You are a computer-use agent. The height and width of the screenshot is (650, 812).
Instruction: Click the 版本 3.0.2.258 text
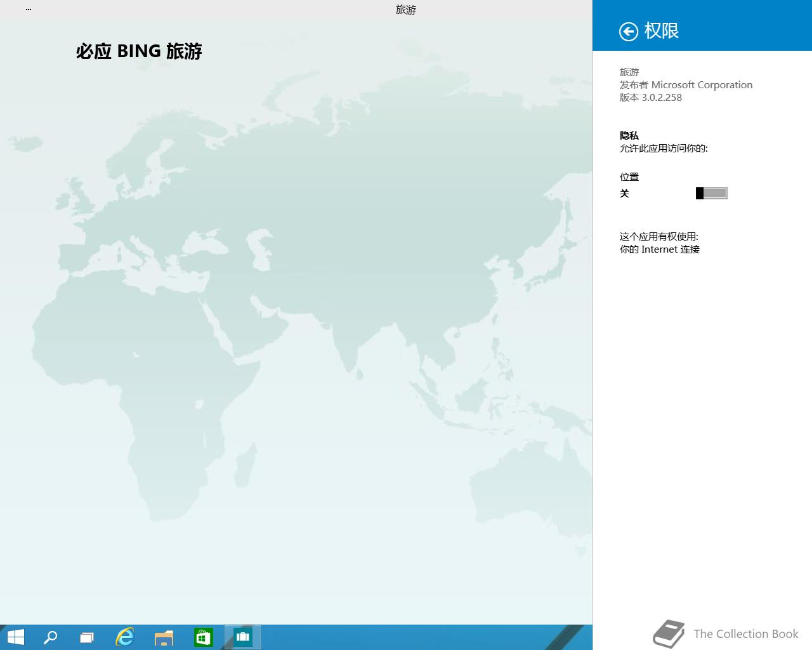651,98
